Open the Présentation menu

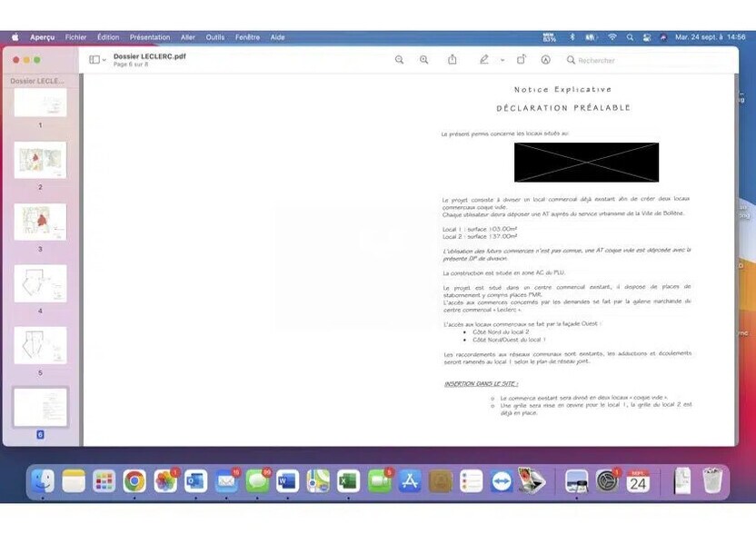click(x=149, y=37)
